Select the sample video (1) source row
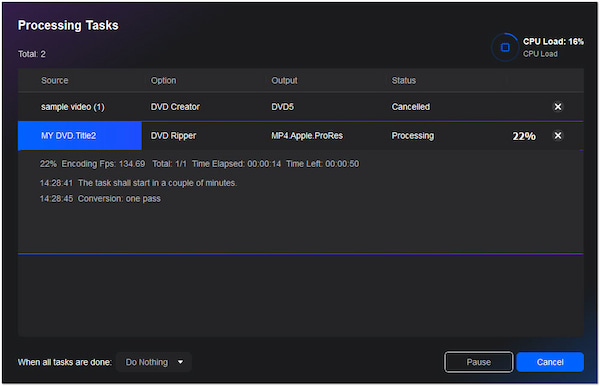Viewport: 600px width, 386px height. (x=73, y=107)
